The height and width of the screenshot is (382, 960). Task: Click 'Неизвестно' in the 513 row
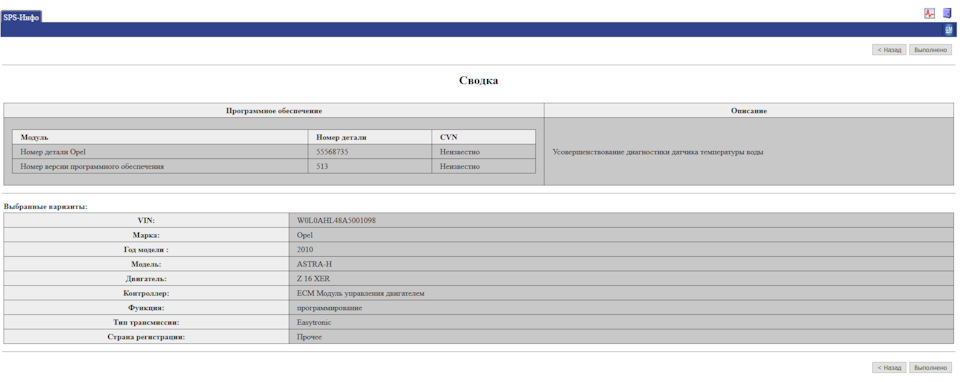pos(460,166)
